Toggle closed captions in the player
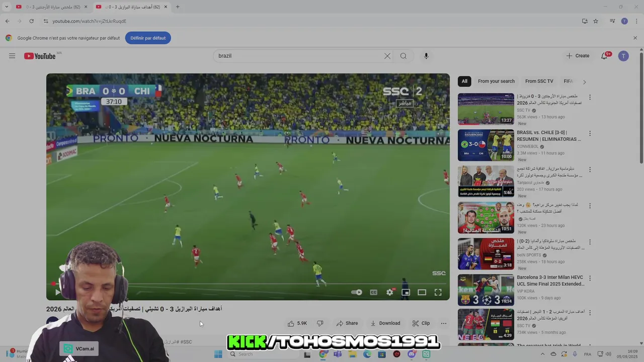The image size is (644, 362). point(374,292)
